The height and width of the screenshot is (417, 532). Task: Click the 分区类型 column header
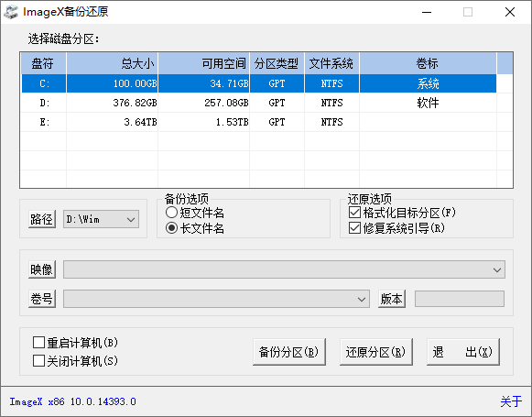click(x=277, y=63)
